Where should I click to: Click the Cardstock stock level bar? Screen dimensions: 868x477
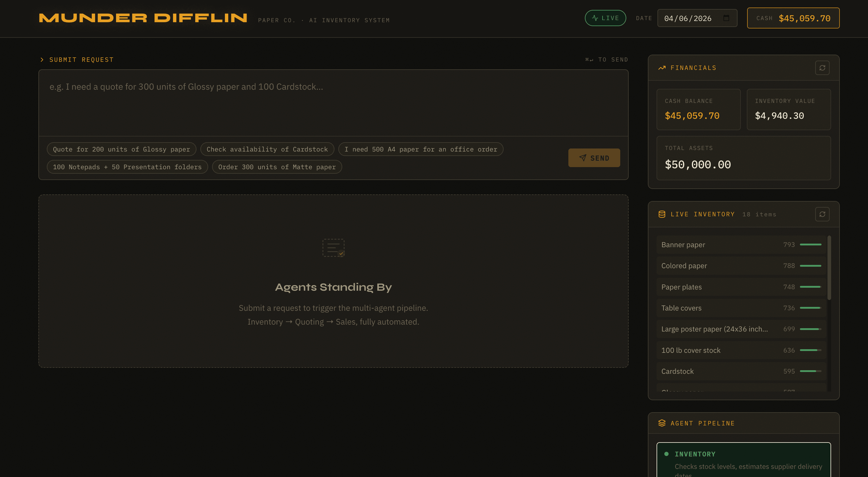(x=810, y=371)
